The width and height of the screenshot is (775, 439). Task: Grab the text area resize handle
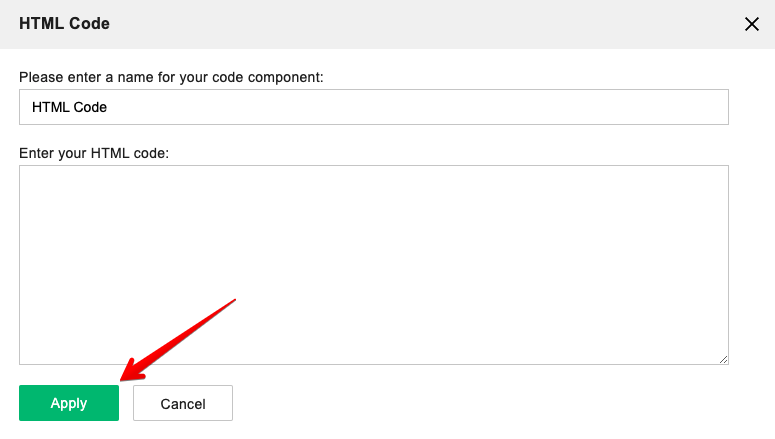(723, 358)
